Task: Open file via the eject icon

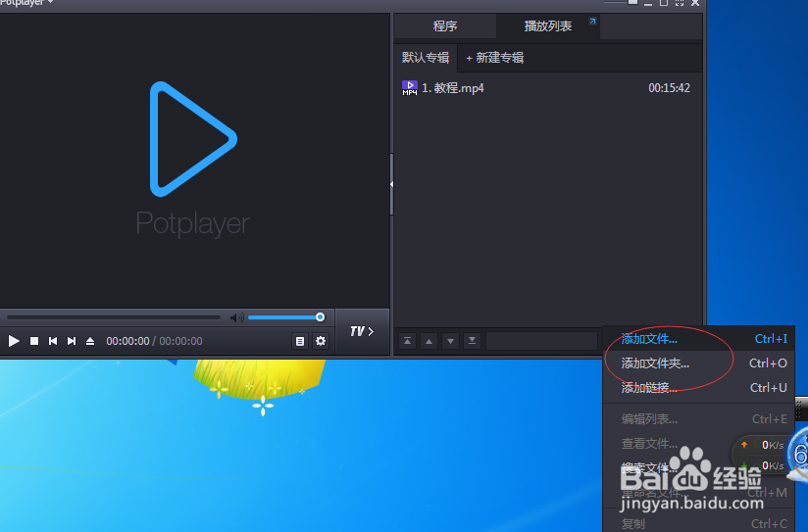Action: click(x=90, y=341)
